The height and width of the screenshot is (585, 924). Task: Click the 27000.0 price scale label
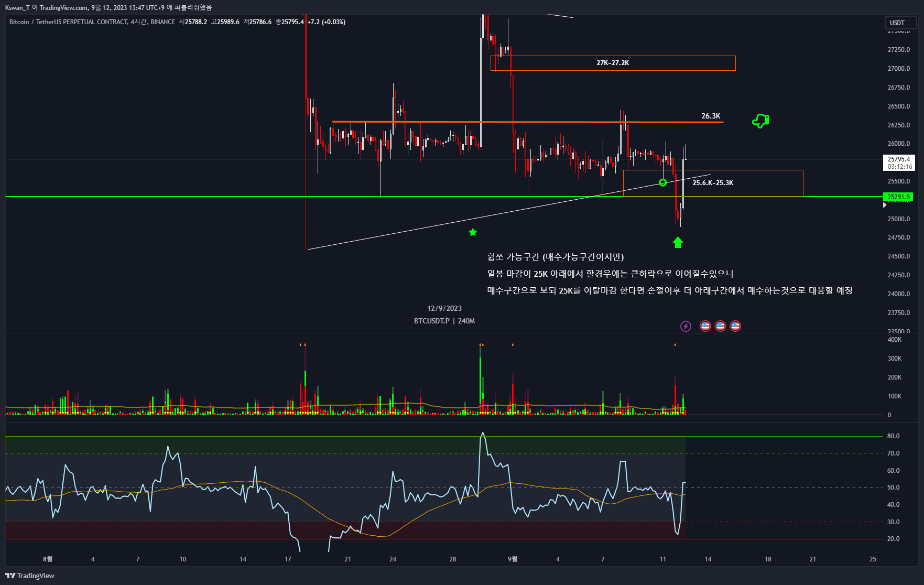click(899, 69)
